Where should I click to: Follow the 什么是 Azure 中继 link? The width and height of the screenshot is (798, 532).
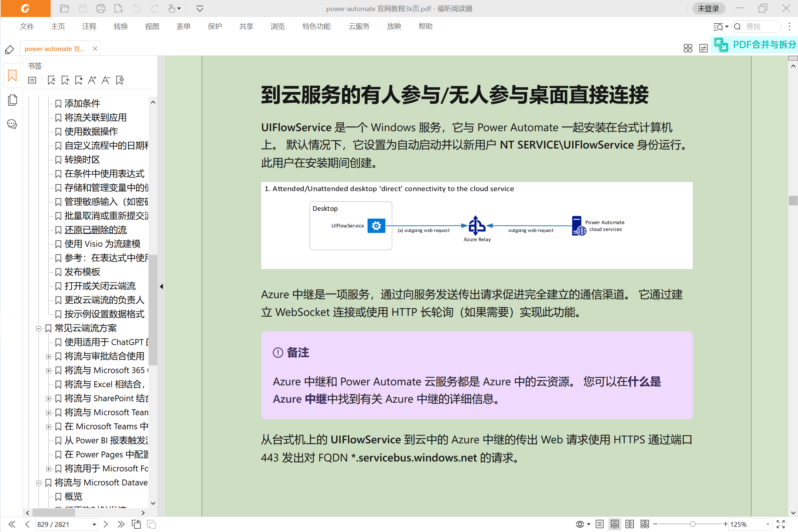644,382
